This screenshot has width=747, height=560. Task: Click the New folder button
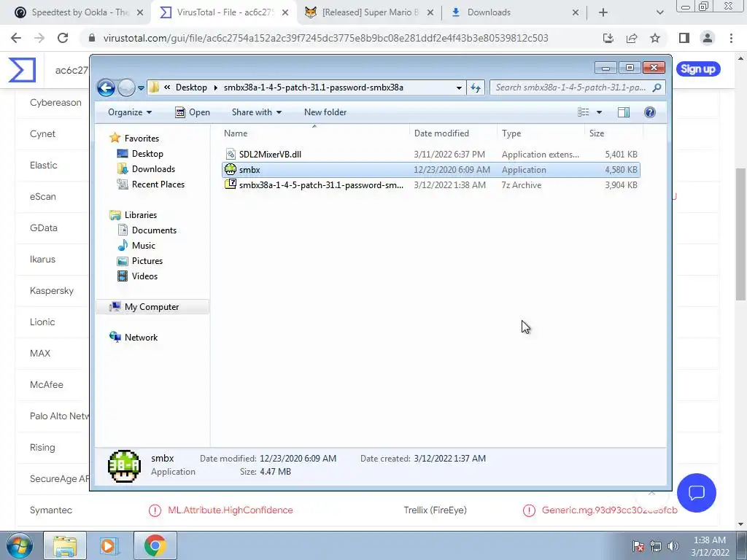(325, 112)
